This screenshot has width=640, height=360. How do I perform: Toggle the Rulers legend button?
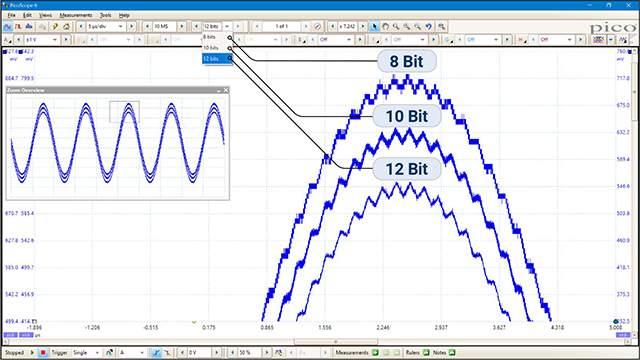click(426, 352)
